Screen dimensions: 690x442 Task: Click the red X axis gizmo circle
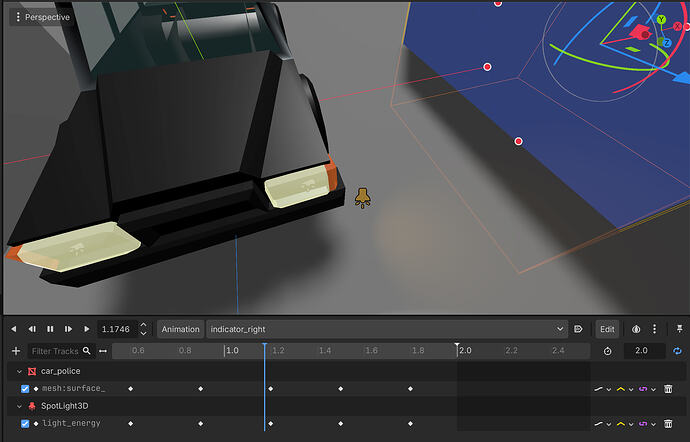point(678,26)
